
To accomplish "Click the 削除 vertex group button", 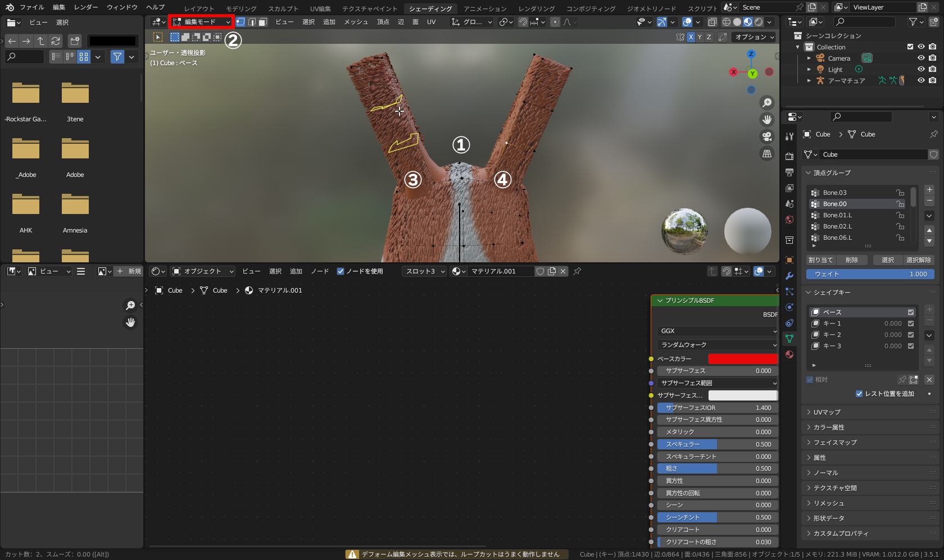I will coord(852,260).
